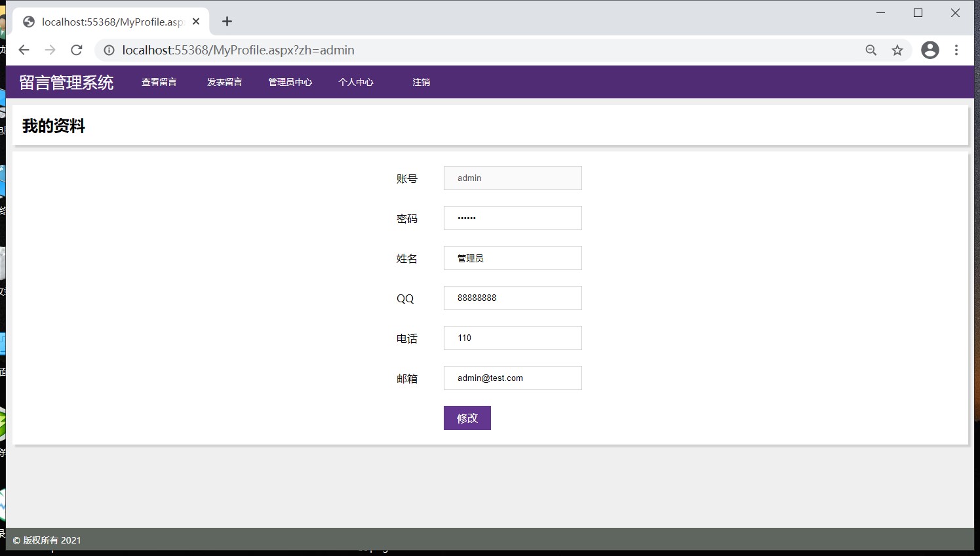Open the Chrome profile avatar
Viewport: 980px width, 556px height.
[930, 50]
